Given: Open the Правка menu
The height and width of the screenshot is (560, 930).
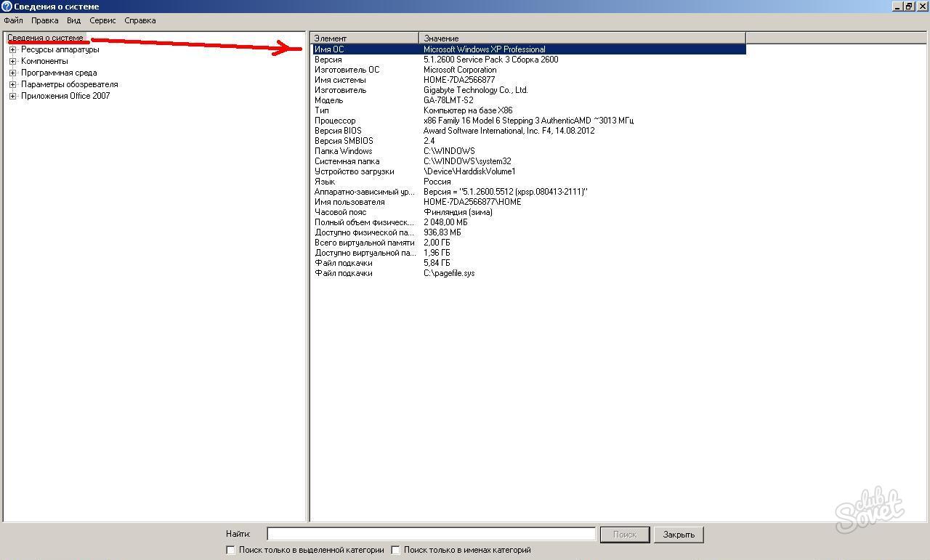Looking at the screenshot, I should tap(44, 20).
